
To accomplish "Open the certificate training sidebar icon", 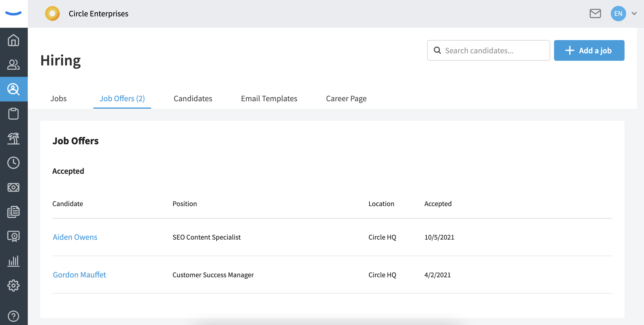I will (13, 236).
